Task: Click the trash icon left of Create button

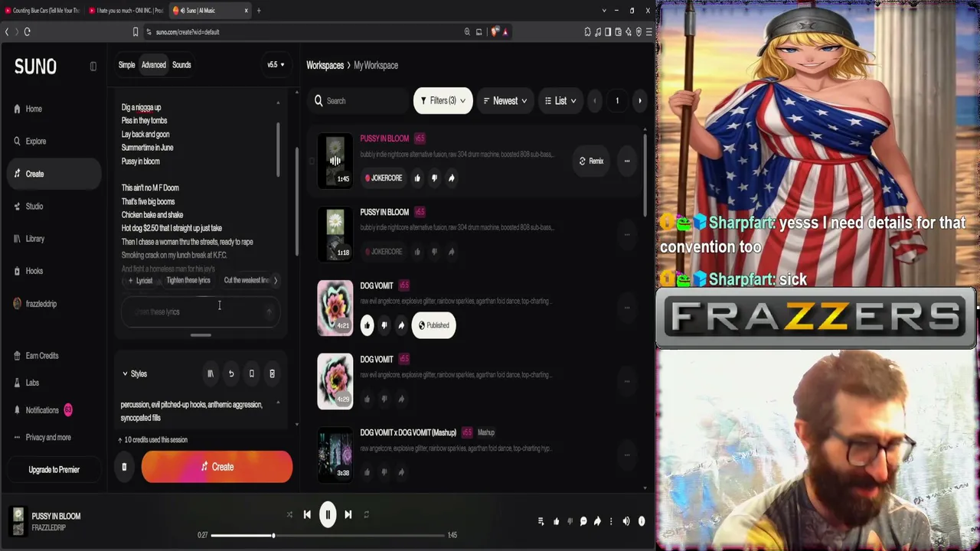Action: tap(124, 467)
